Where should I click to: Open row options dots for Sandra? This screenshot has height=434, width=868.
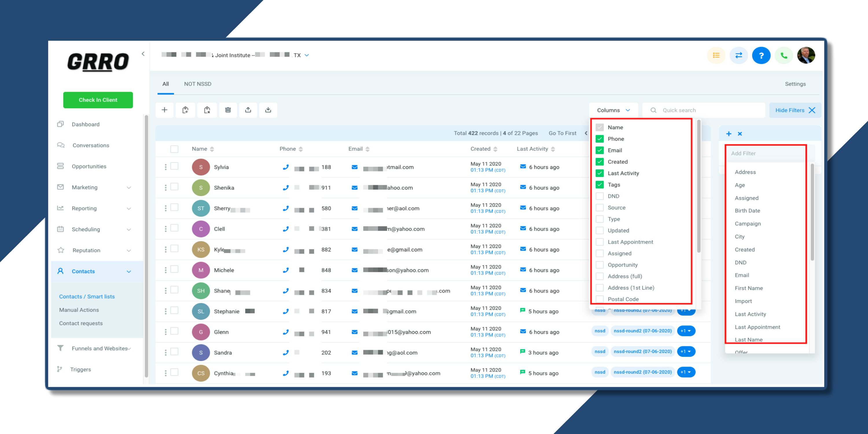[x=165, y=352]
